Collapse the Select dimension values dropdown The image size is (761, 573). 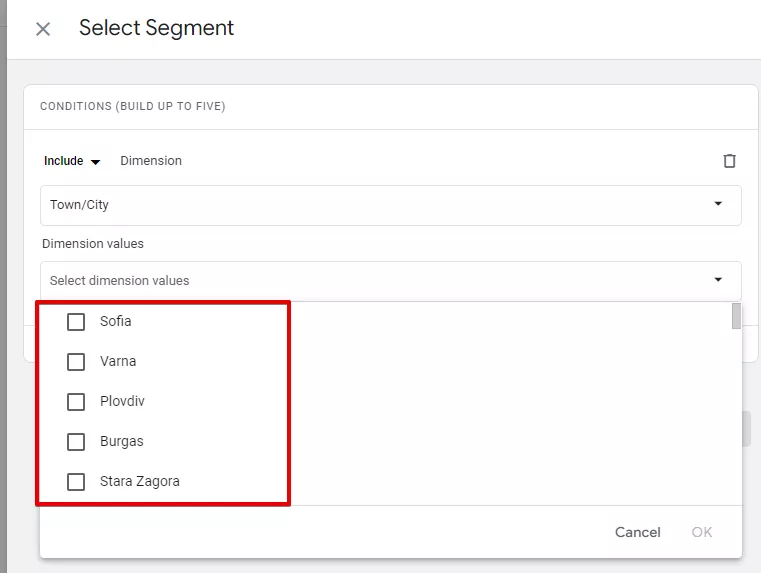[718, 279]
